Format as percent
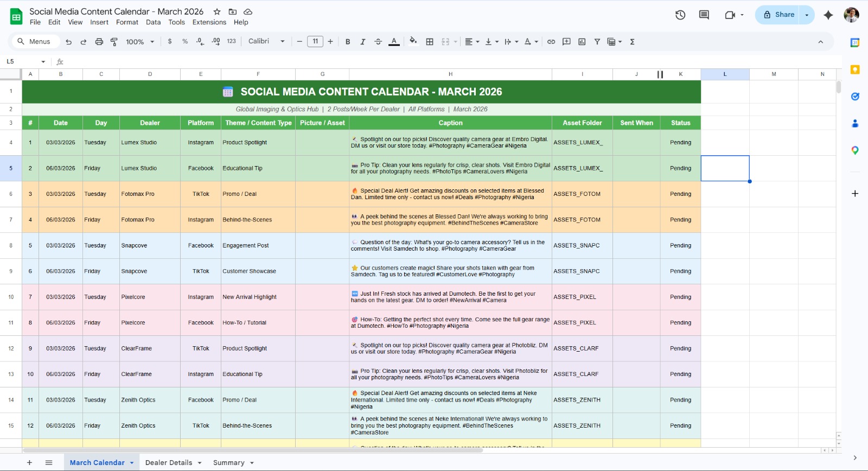 point(185,41)
